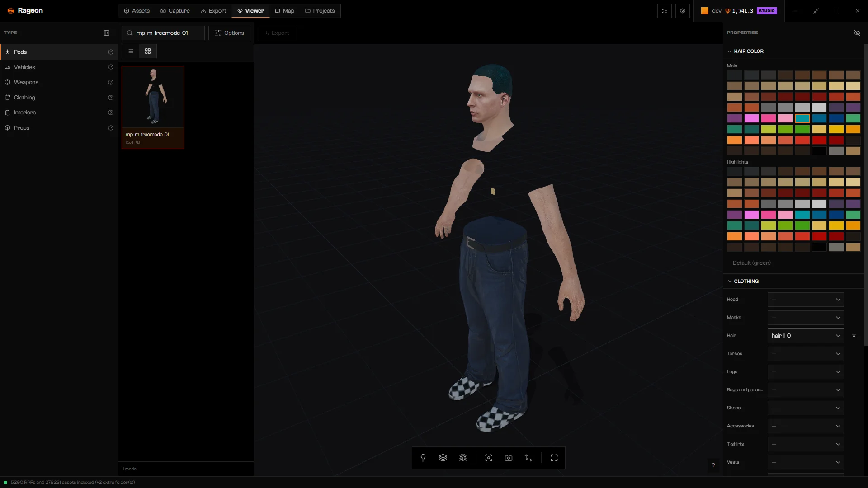Enter fullscreen with the expand icon
This screenshot has width=868, height=488.
click(x=554, y=458)
